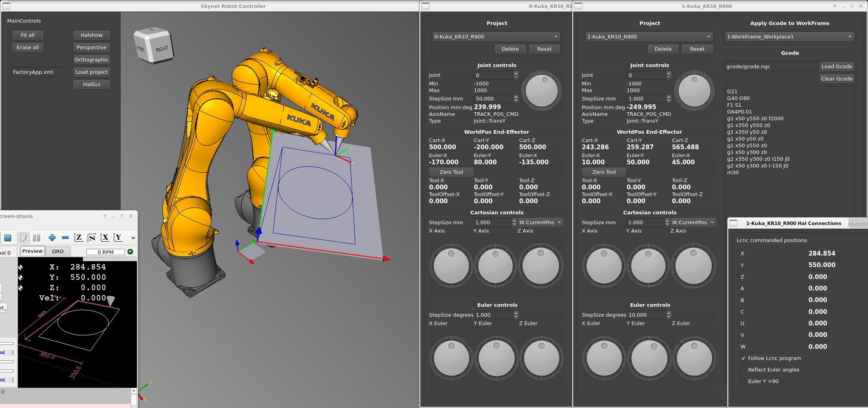The width and height of the screenshot is (868, 408).
Task: Switch to Orthographic view
Action: tap(92, 60)
